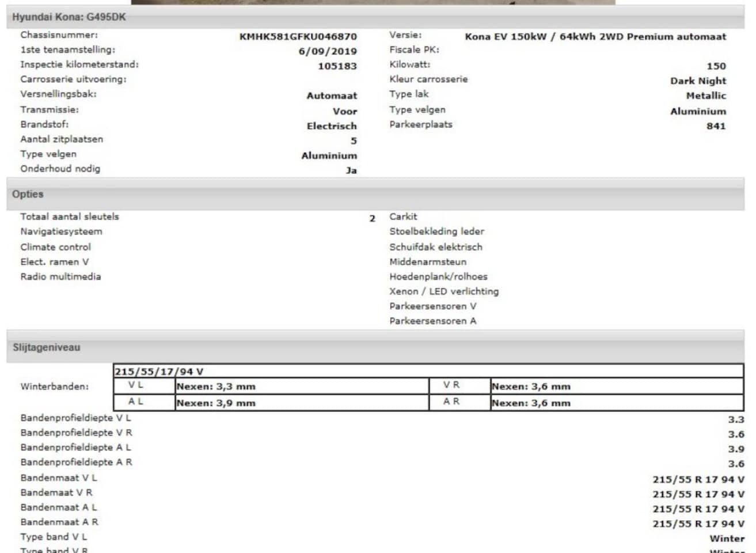This screenshot has height=553, width=756.
Task: Click the Fiscale PK label
Action: point(414,50)
